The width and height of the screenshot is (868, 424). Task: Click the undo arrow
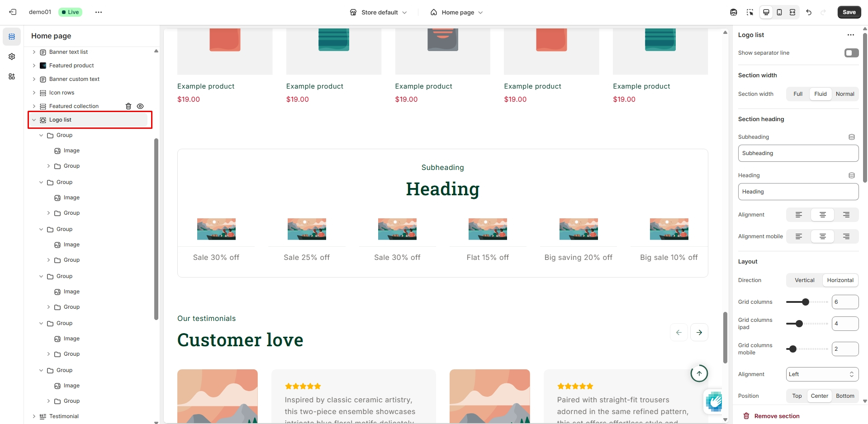(809, 12)
